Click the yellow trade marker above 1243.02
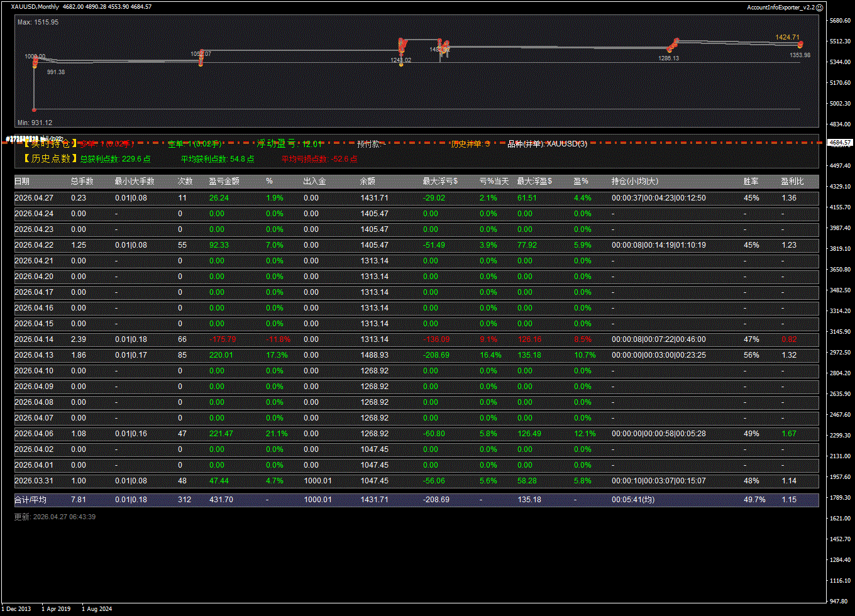 click(401, 64)
